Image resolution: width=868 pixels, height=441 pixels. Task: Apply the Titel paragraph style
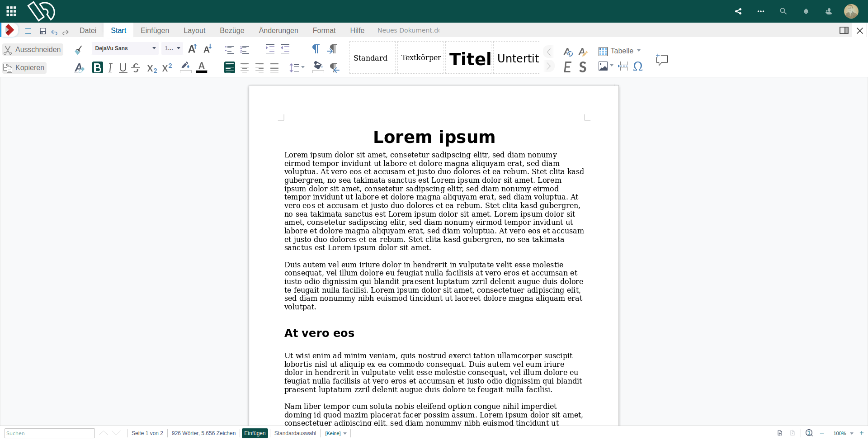point(469,58)
